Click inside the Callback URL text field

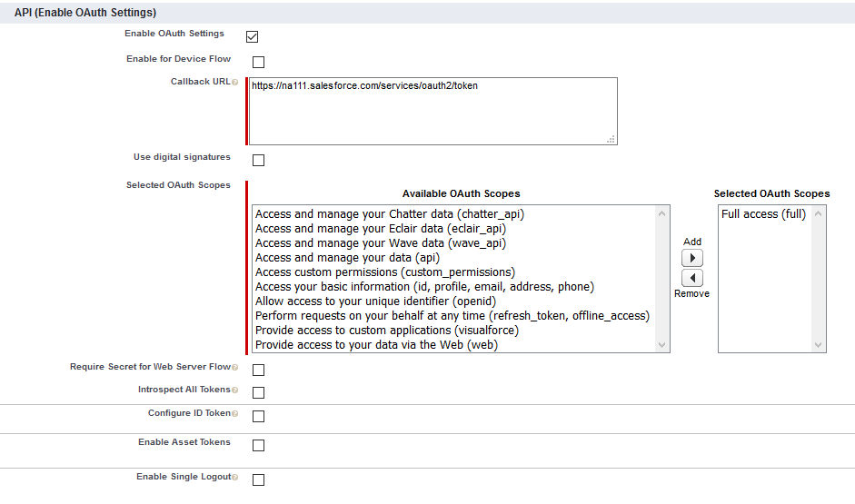(x=432, y=111)
